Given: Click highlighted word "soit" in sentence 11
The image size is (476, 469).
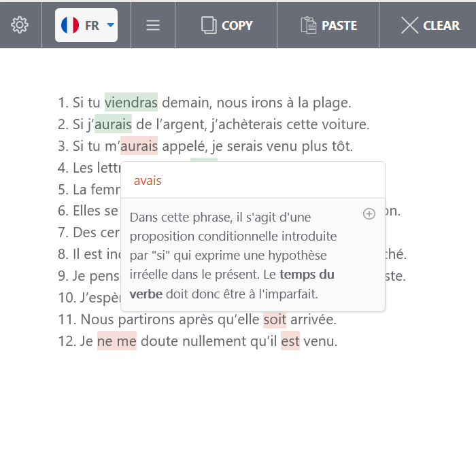Looking at the screenshot, I should coord(275,319).
